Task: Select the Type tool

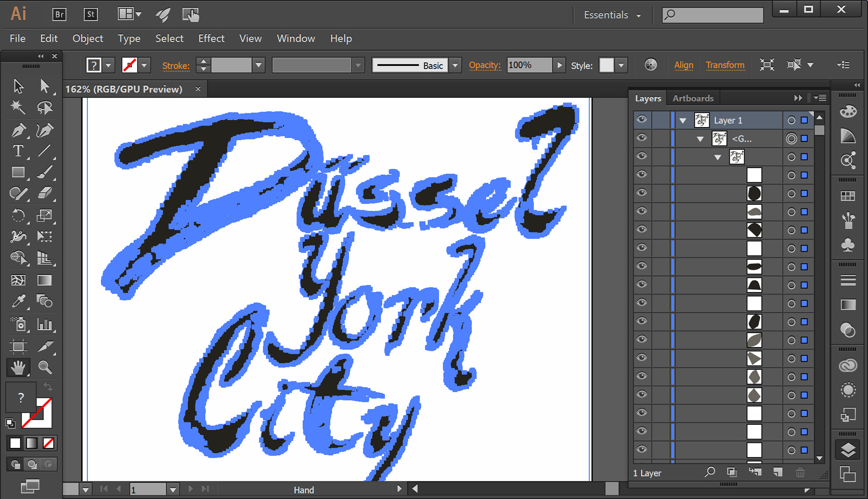Action: pyautogui.click(x=19, y=151)
